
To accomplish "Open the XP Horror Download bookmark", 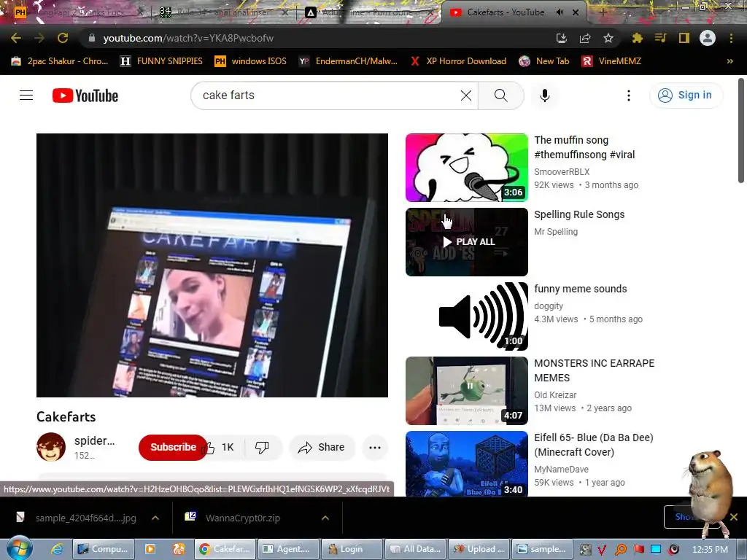I will pyautogui.click(x=458, y=61).
